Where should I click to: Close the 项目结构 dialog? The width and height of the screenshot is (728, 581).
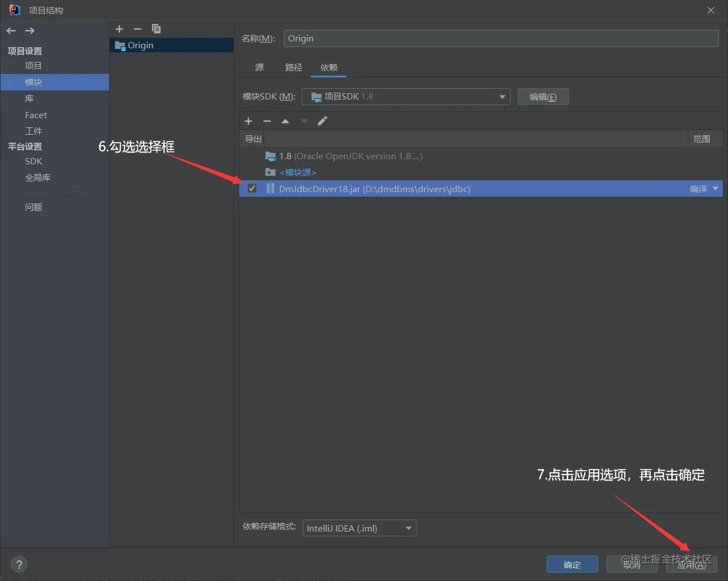pos(711,10)
